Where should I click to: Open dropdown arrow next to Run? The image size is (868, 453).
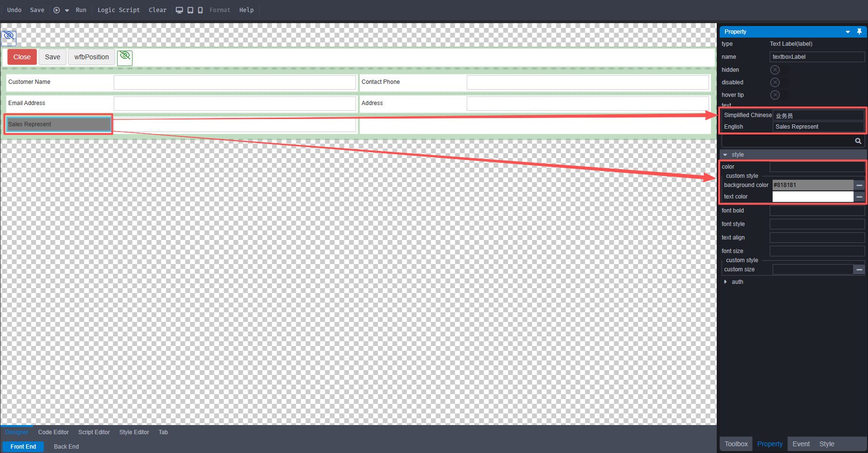(x=67, y=10)
